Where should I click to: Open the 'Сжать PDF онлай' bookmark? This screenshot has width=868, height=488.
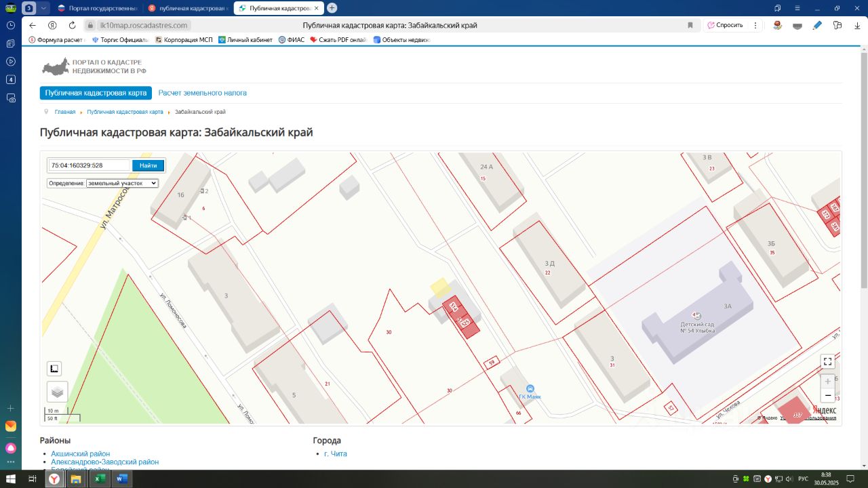338,40
